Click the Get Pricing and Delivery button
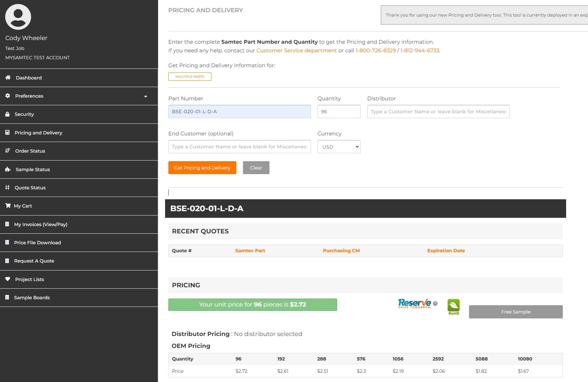 pos(202,167)
